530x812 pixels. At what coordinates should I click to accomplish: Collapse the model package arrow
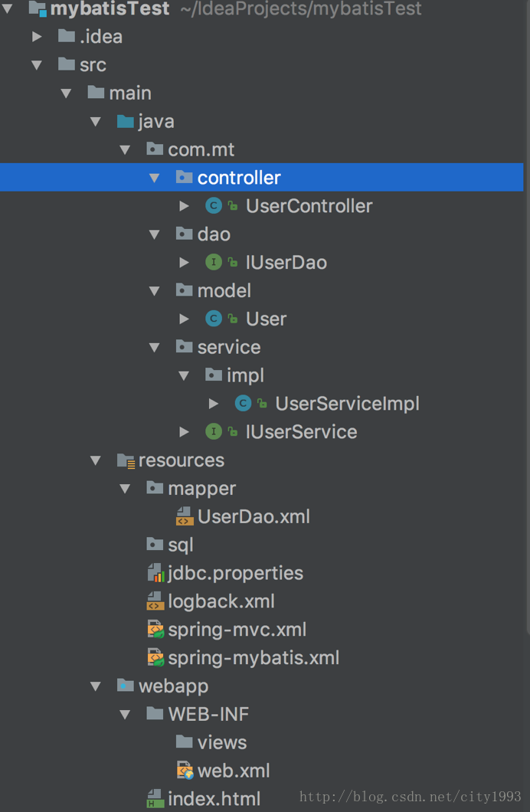point(154,291)
